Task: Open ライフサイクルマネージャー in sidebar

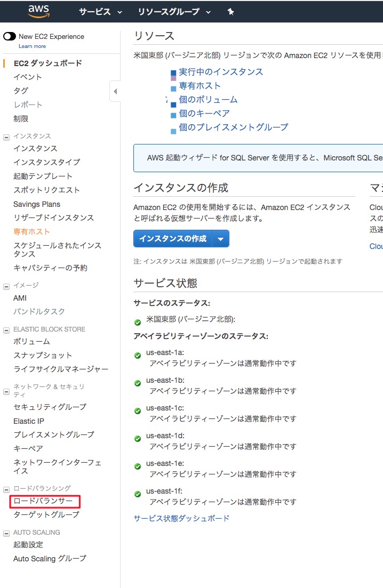Action: [61, 369]
